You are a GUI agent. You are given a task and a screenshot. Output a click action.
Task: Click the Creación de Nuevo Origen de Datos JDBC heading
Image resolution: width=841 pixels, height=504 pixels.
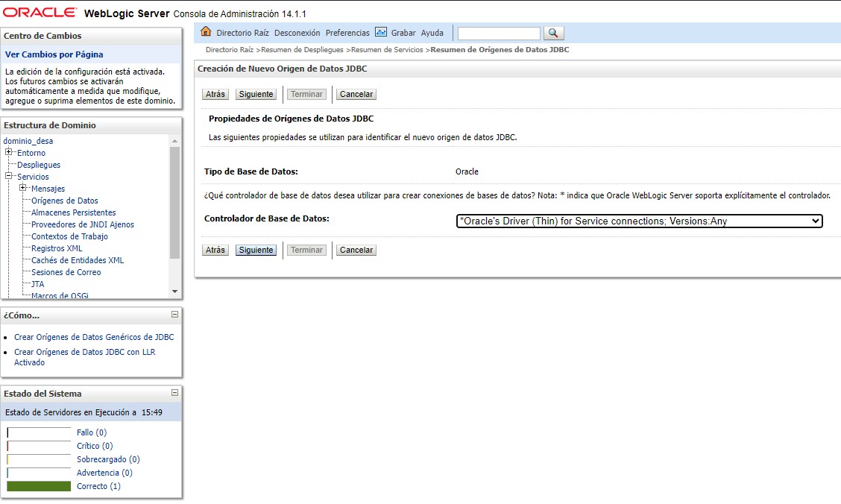pos(282,69)
